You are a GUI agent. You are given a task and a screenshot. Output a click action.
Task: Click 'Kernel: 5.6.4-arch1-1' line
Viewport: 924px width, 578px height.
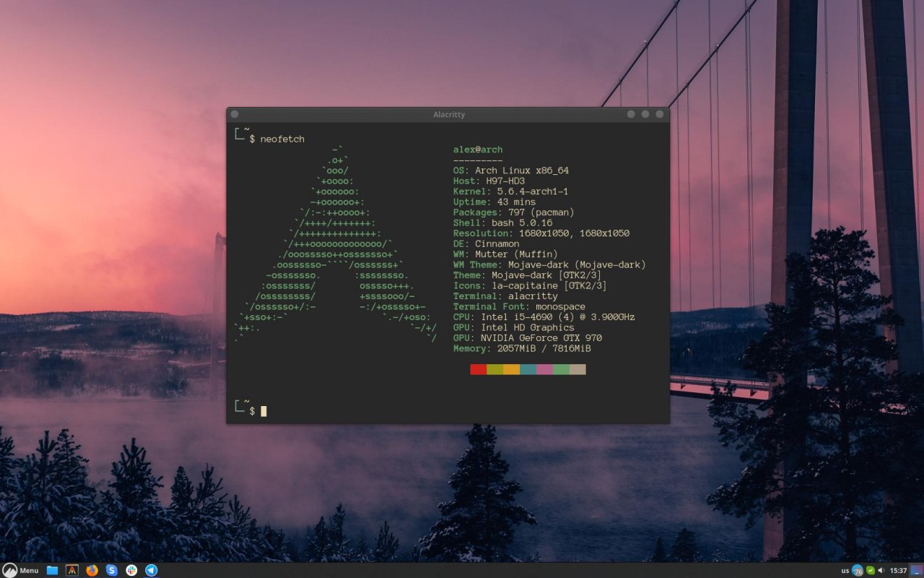point(511,191)
